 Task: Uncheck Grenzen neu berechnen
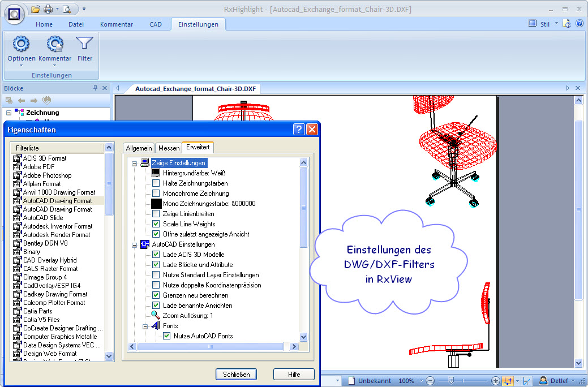coord(156,295)
